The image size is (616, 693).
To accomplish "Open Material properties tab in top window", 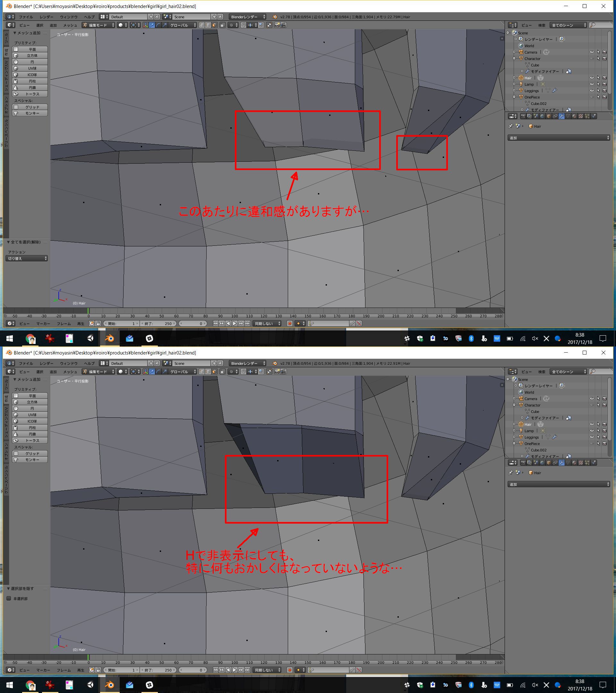I will pyautogui.click(x=574, y=116).
